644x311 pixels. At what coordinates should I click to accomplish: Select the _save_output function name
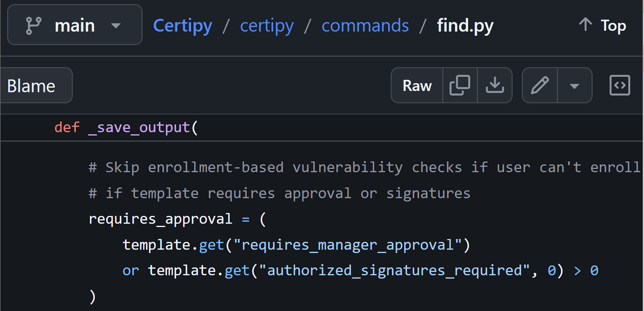tap(139, 128)
